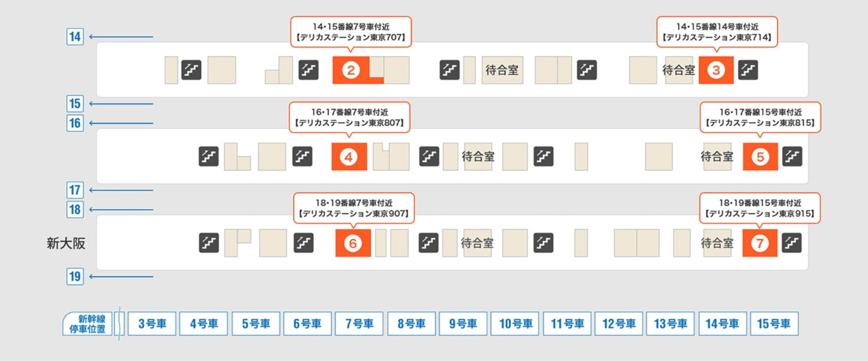Open the デリカステーション東京915 callout label
The width and height of the screenshot is (868, 361).
pyautogui.click(x=759, y=208)
